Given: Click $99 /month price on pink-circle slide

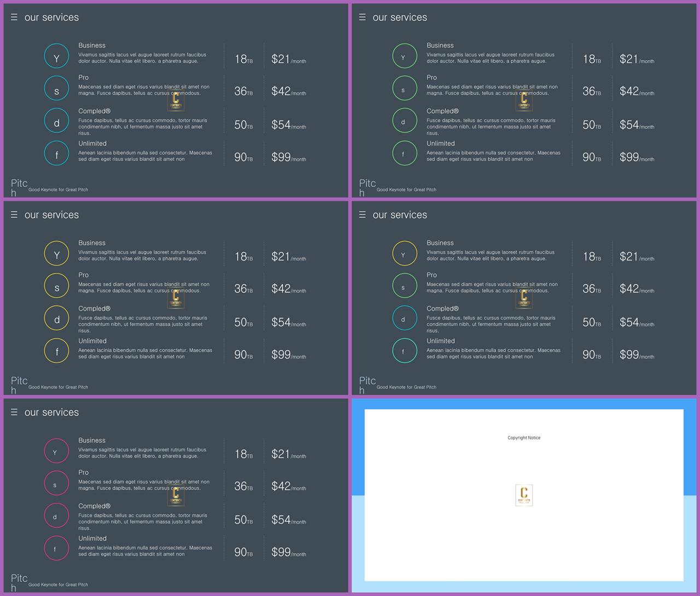Looking at the screenshot, I should [x=289, y=552].
